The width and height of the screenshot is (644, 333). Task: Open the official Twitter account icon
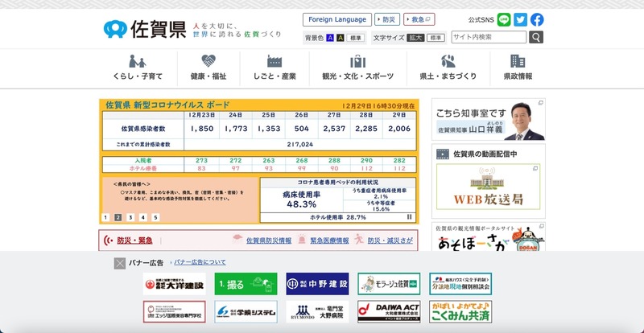click(520, 20)
